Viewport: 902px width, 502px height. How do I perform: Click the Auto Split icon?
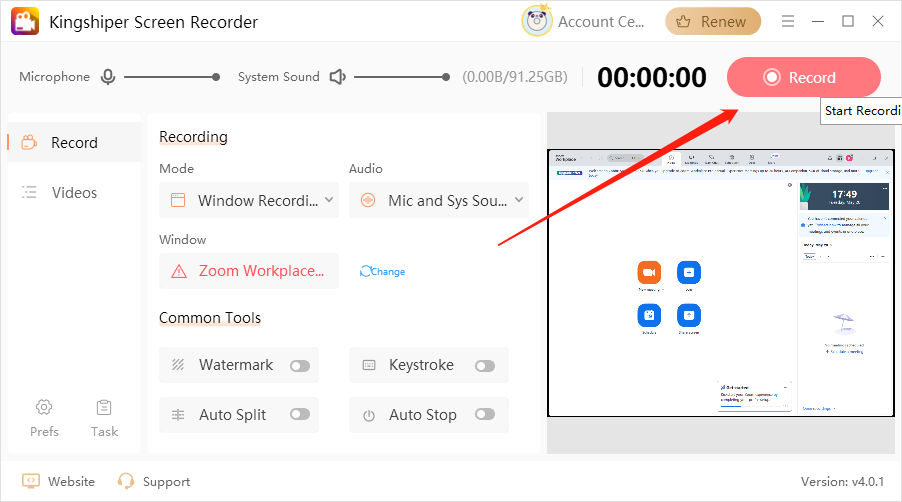pos(178,415)
